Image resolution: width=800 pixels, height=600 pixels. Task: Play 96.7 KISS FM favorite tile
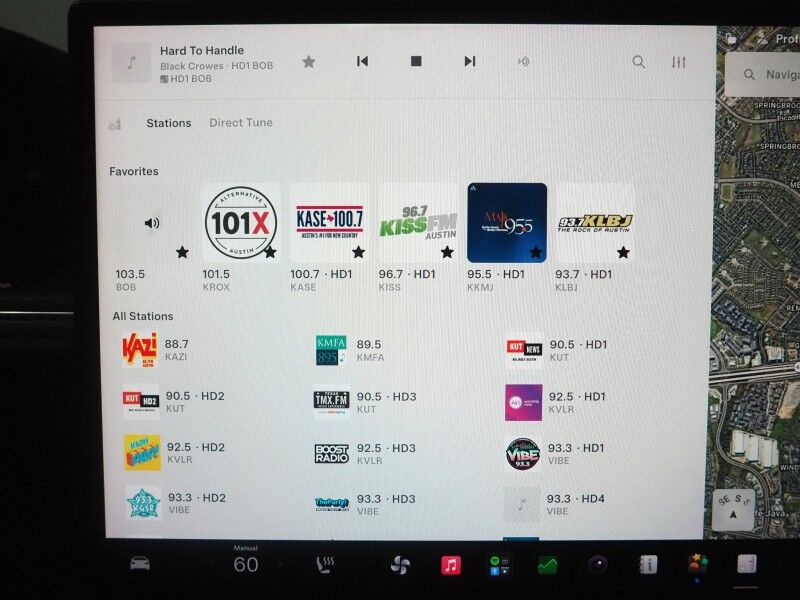[x=418, y=223]
